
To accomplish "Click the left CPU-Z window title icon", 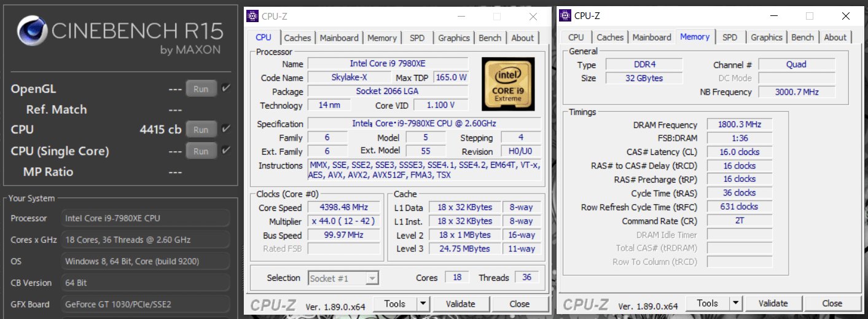I will (x=252, y=17).
